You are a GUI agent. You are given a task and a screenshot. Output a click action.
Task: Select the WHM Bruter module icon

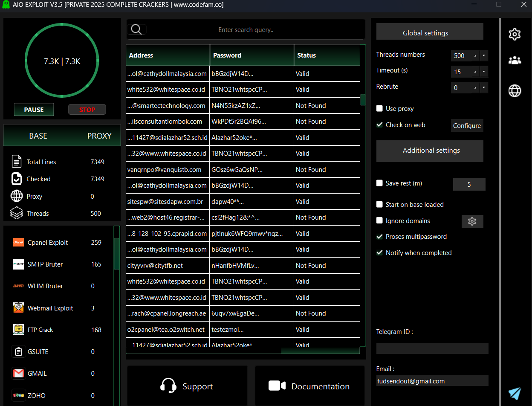point(18,286)
